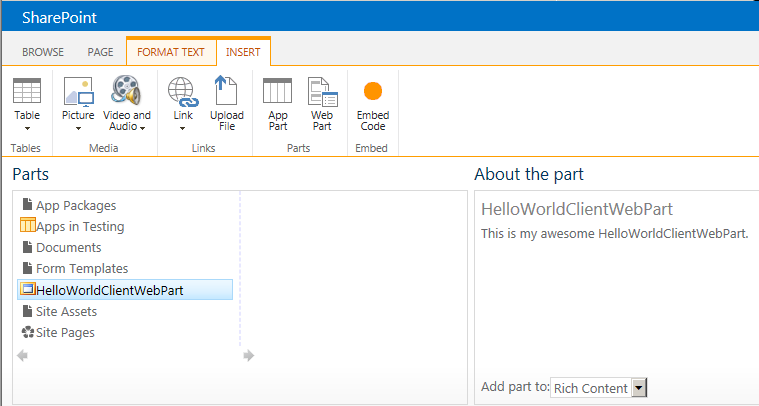
Task: Click the Site Assets file icon
Action: pos(28,310)
